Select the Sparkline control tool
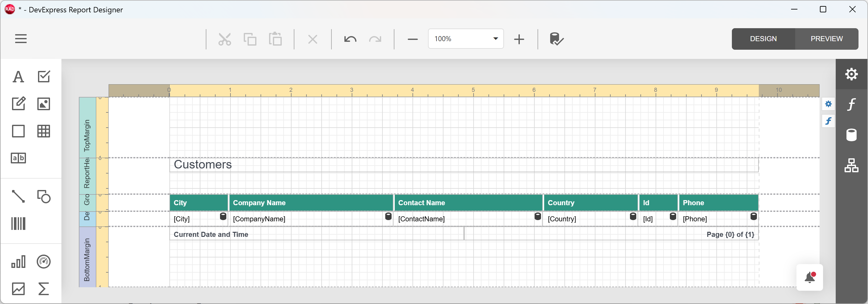This screenshot has height=304, width=868. [18, 289]
